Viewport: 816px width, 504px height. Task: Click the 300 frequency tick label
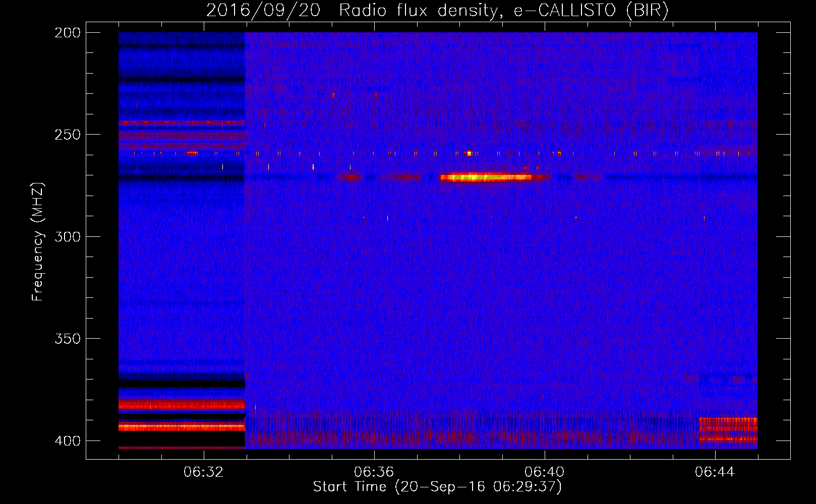coord(68,237)
